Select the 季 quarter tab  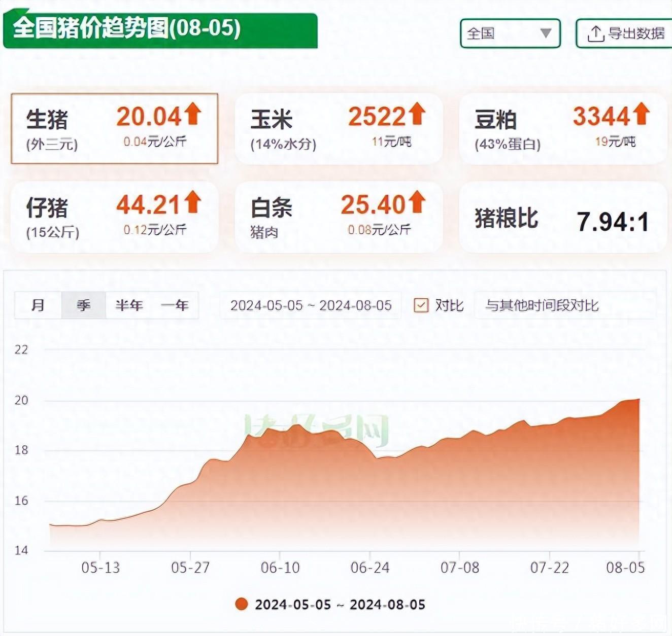pos(83,305)
